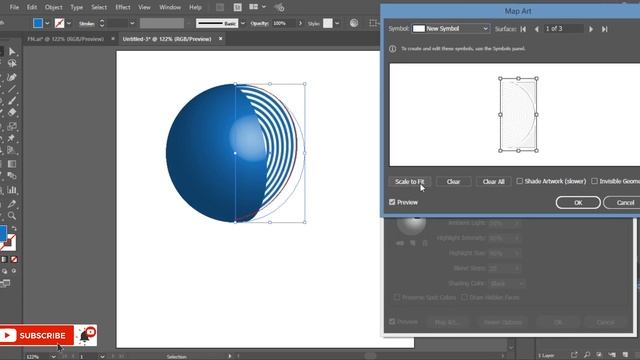Switch to the Untitled-3 document tab
This screenshot has height=360, width=640.
tap(167, 39)
